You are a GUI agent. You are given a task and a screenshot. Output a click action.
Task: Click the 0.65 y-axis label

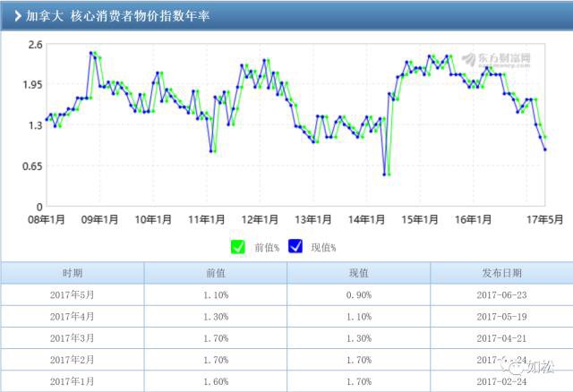32,166
